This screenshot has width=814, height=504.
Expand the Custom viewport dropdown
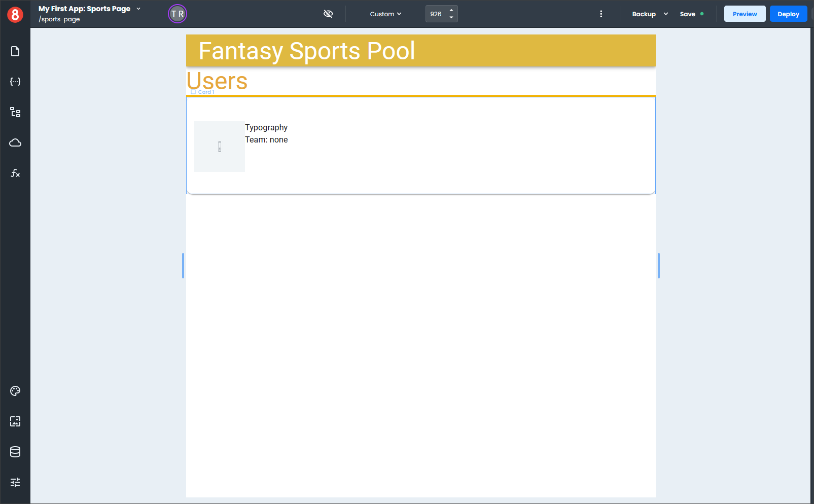(x=385, y=14)
